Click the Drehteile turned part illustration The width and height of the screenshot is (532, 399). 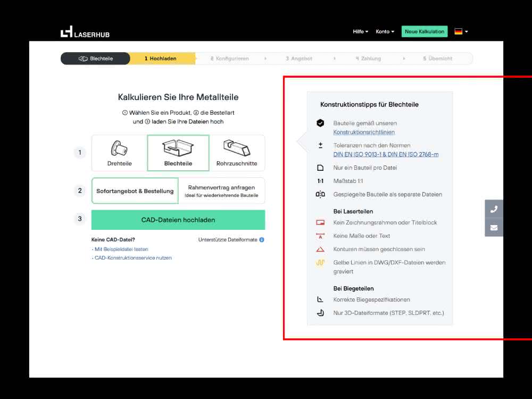(x=119, y=148)
